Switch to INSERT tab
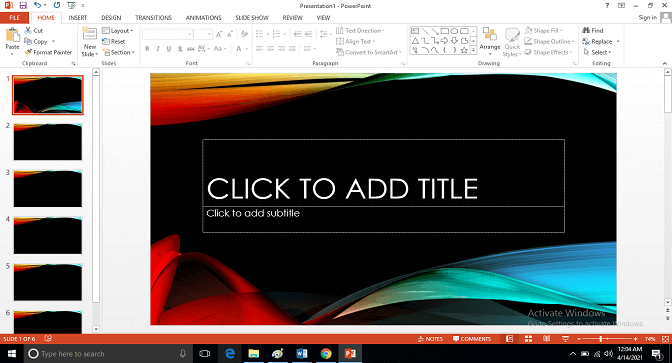 point(78,18)
